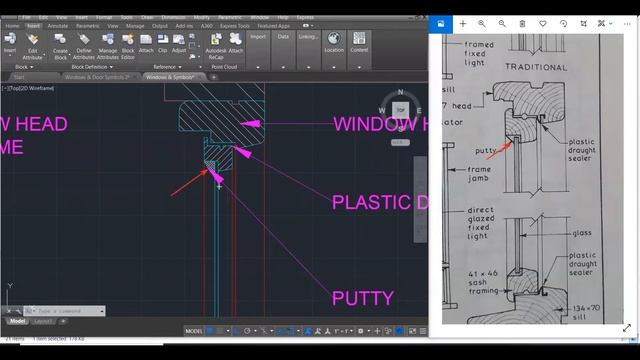Screen dimensions: 640x360
Task: Open Autodesk ReCap
Action: pos(216,47)
